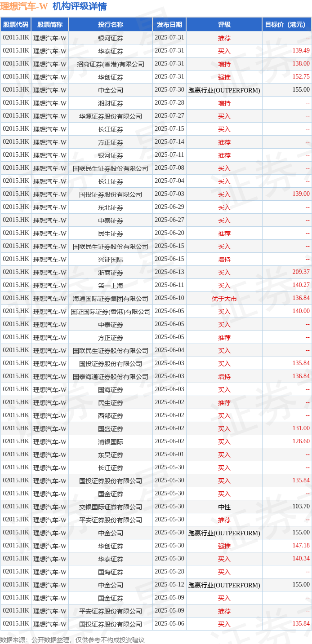Select target price 131.00
Image resolution: width=312 pixels, height=644 pixels.
pos(301,428)
